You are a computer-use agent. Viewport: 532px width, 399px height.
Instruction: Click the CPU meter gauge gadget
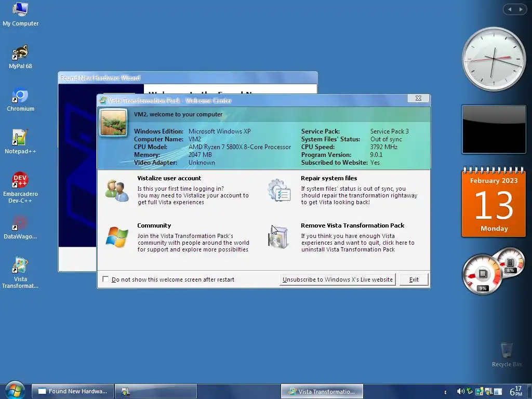coord(482,274)
